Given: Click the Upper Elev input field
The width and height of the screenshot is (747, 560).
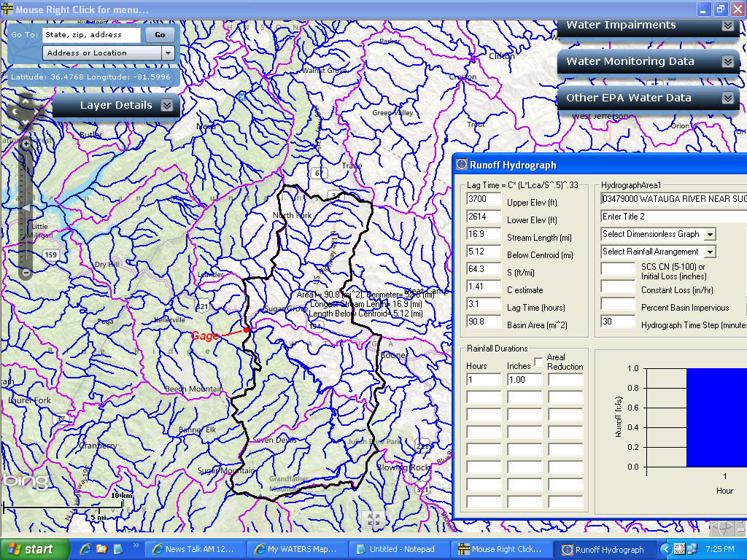Looking at the screenshot, I should 484,199.
